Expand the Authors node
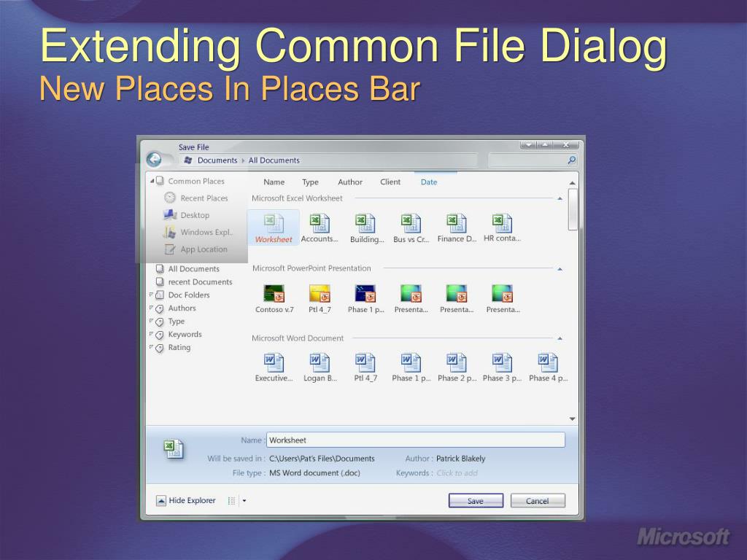747x560 pixels. click(152, 308)
